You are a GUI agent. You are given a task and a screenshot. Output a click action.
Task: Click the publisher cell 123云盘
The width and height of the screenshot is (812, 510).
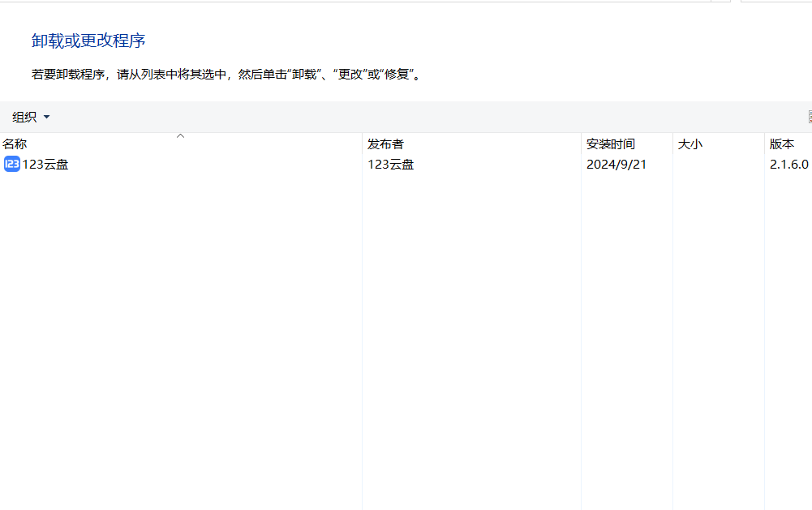tap(390, 164)
